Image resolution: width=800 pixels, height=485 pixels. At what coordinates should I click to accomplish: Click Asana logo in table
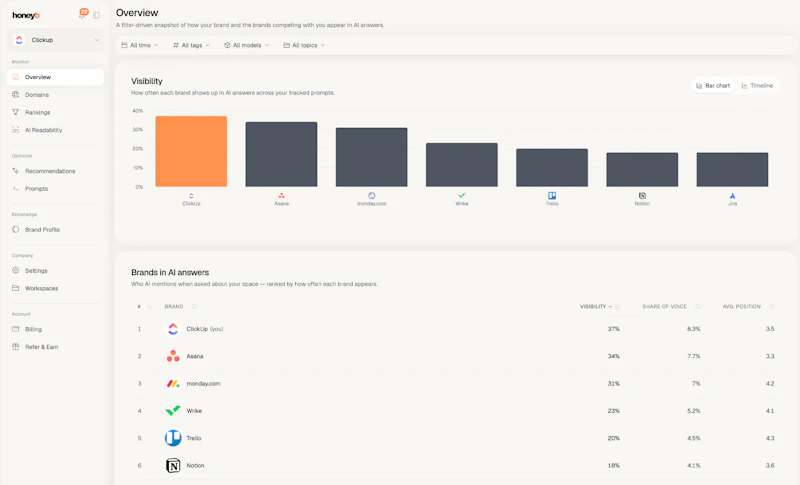click(173, 356)
